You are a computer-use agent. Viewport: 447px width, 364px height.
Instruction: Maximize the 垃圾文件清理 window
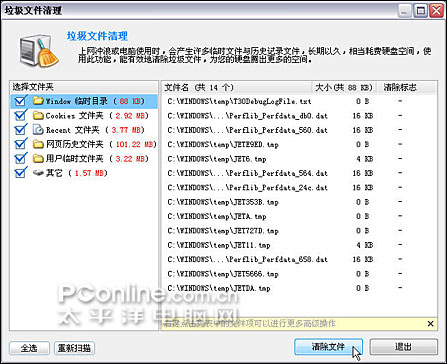(420, 11)
